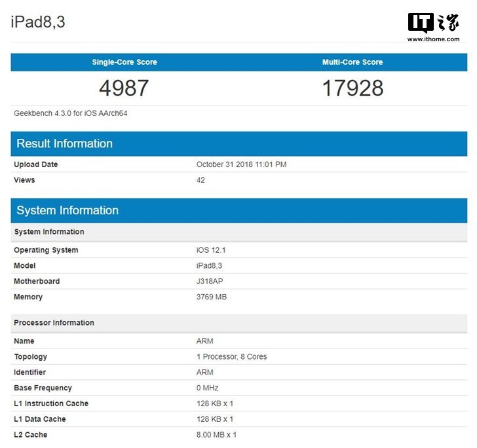
Task: Click the Identifier label
Action: click(x=30, y=372)
